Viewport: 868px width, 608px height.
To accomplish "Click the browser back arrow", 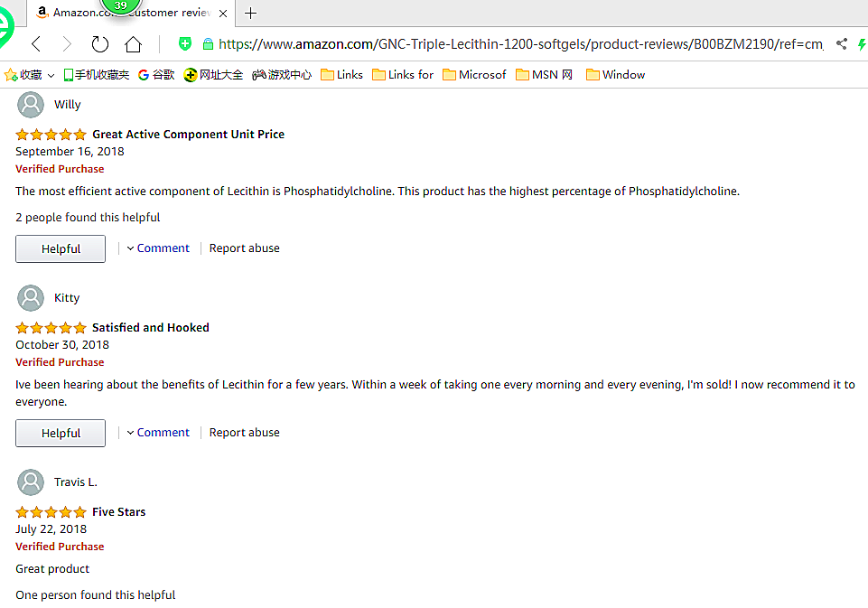I will click(x=36, y=44).
